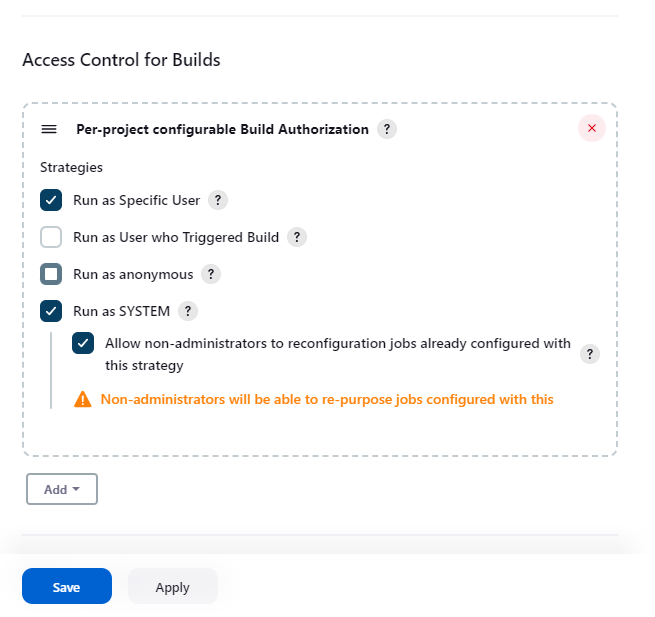Click the Apply button
Image resolution: width=655 pixels, height=617 pixels.
click(172, 587)
